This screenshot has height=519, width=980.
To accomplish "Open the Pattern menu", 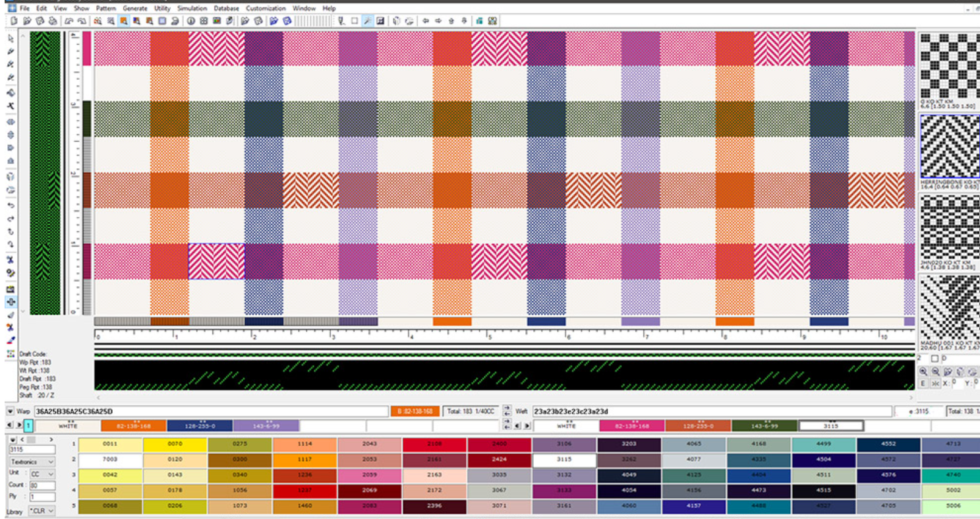I will pos(105,9).
